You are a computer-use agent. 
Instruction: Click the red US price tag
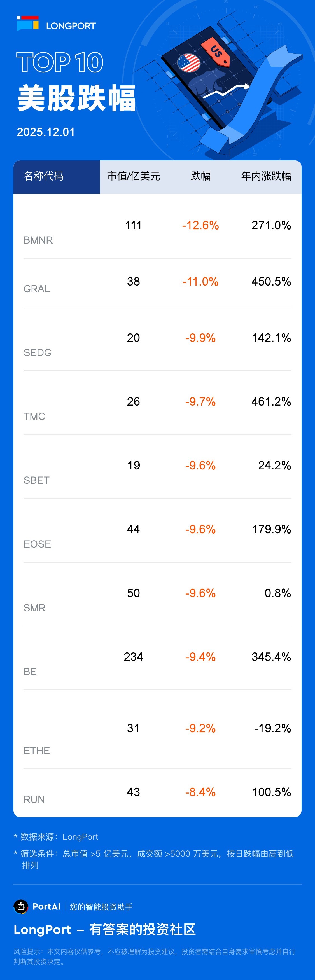[216, 51]
